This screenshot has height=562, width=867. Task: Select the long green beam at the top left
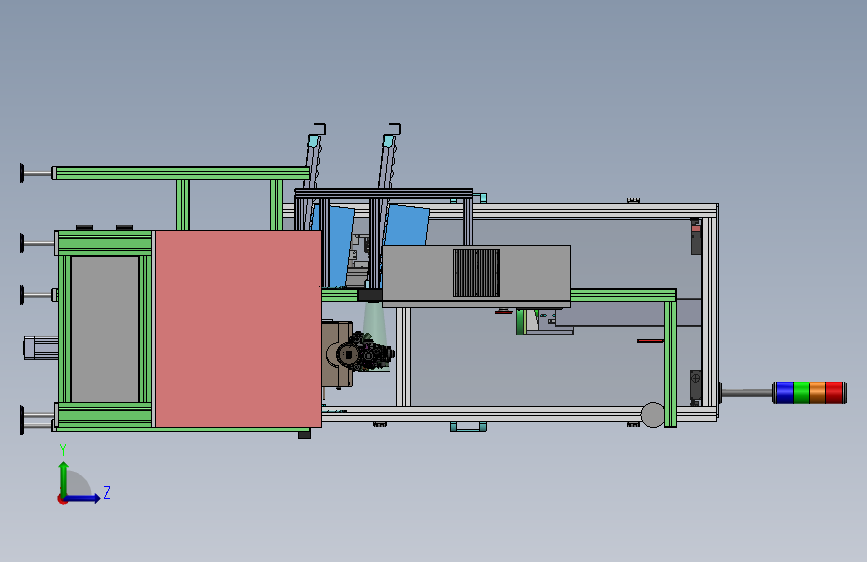(182, 173)
